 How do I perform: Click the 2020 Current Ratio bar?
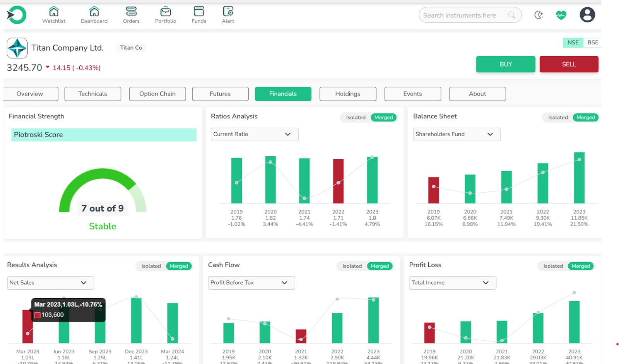point(270,180)
